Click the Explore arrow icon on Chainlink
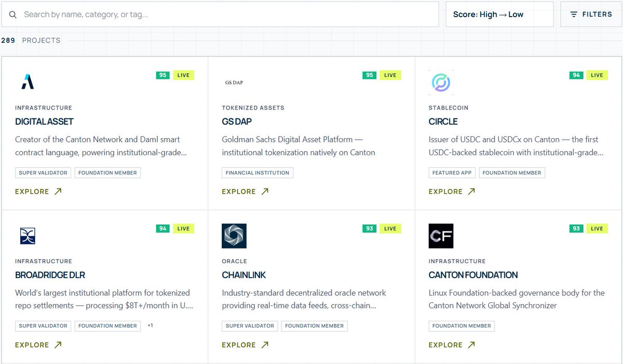This screenshot has width=623, height=364. click(265, 345)
